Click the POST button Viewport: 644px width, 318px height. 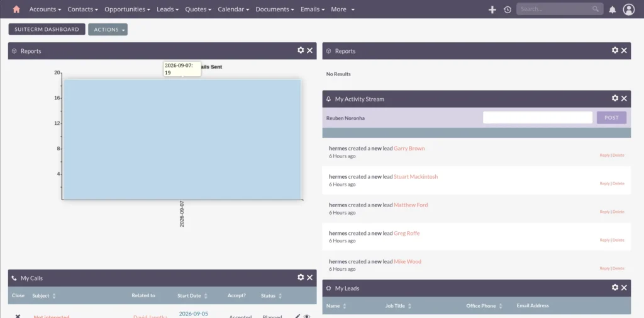click(611, 118)
